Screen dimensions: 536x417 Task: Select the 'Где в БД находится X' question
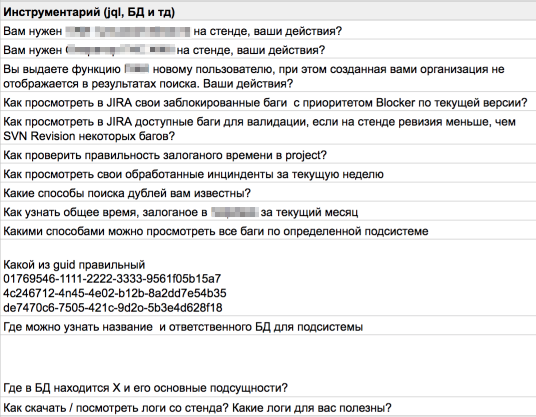pos(145,388)
